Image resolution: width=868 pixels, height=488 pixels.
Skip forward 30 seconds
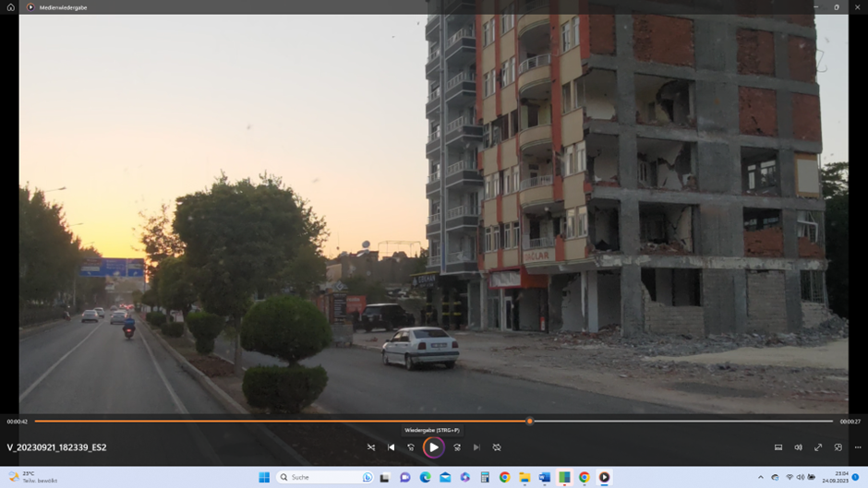point(456,447)
